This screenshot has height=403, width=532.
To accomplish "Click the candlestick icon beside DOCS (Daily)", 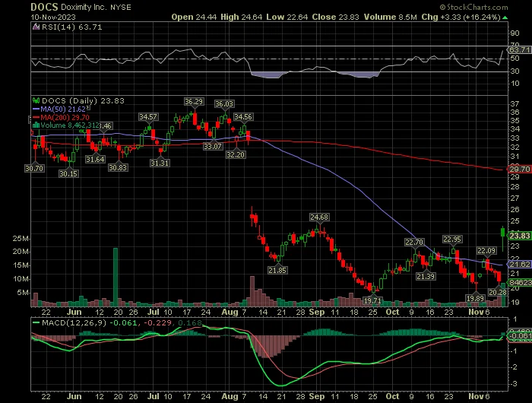I will (x=36, y=100).
